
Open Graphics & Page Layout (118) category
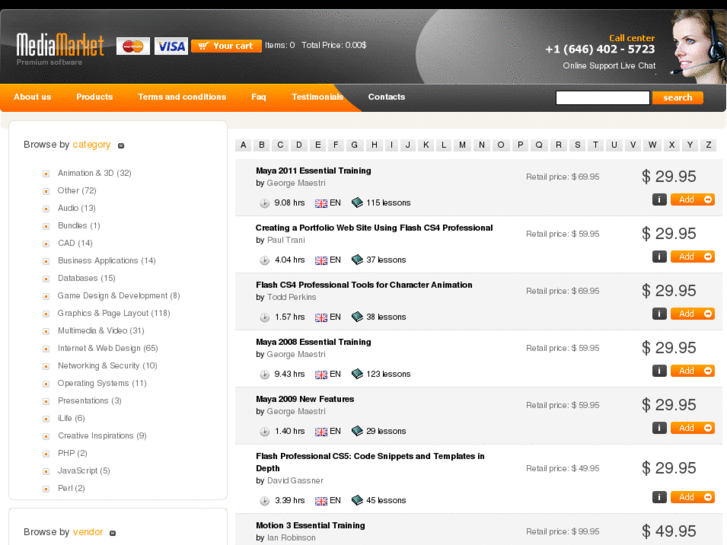coord(114,313)
